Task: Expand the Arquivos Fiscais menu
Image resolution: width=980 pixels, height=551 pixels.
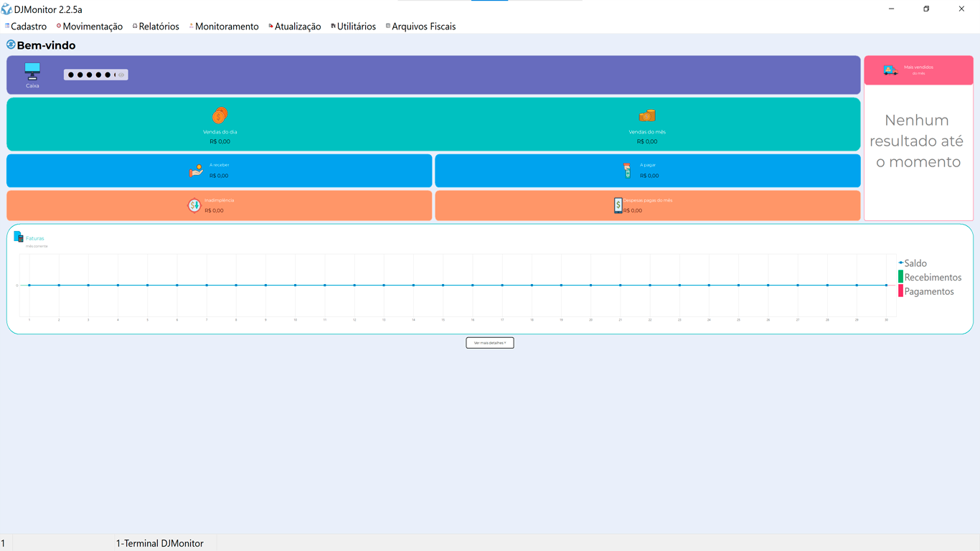Action: (x=423, y=27)
